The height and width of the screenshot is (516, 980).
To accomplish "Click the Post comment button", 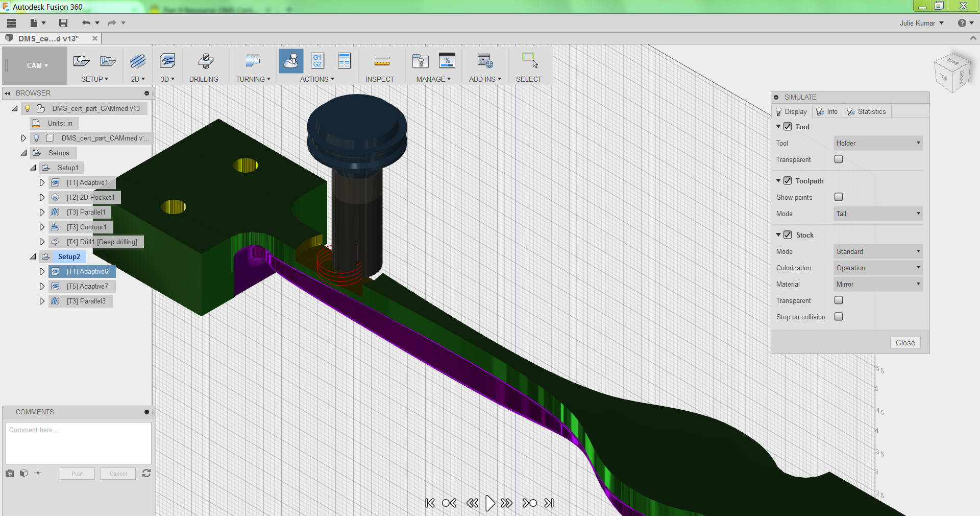I will [x=77, y=474].
